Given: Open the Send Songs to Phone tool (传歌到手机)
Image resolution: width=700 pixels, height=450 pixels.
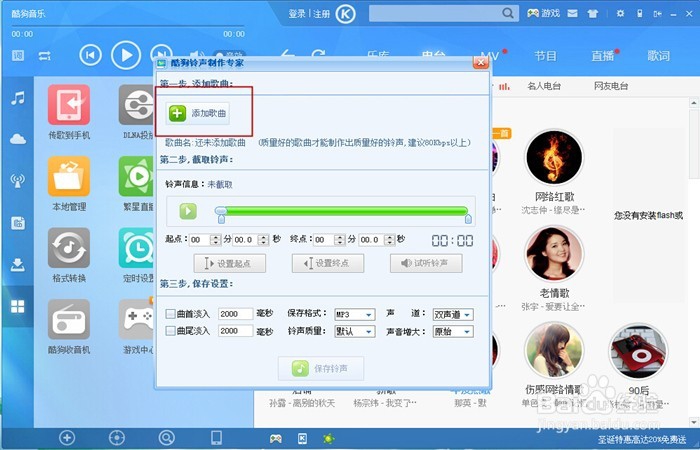Looking at the screenshot, I should (69, 105).
